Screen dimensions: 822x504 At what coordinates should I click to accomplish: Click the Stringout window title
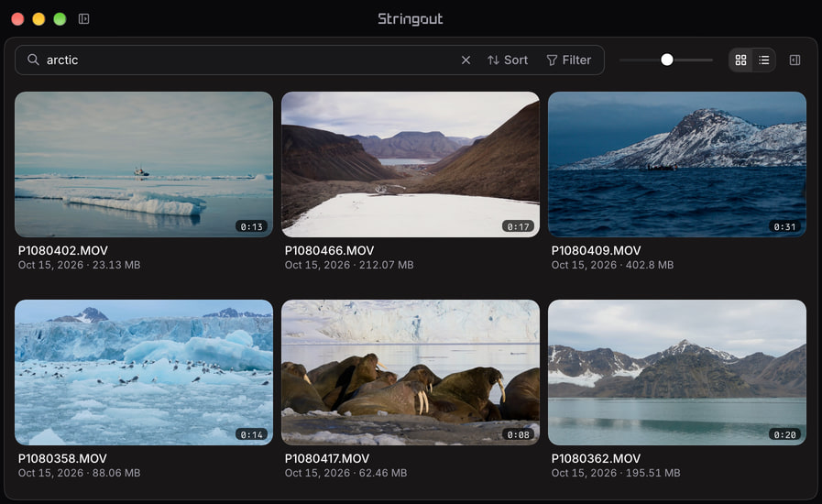pyautogui.click(x=411, y=19)
